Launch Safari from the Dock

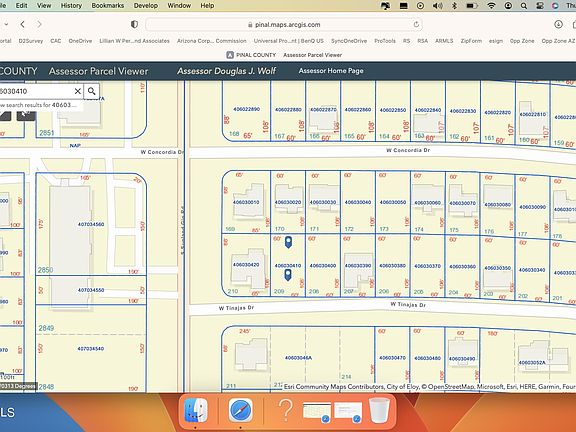click(240, 410)
